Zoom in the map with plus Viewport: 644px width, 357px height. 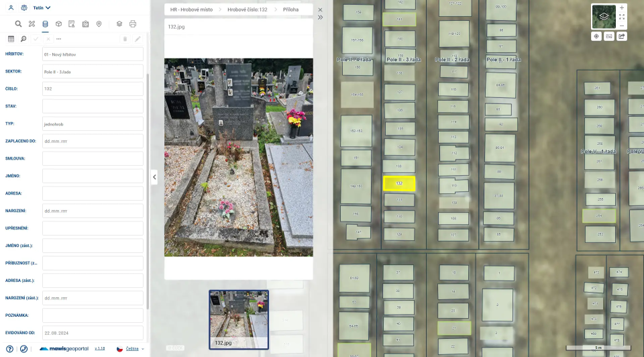[622, 8]
